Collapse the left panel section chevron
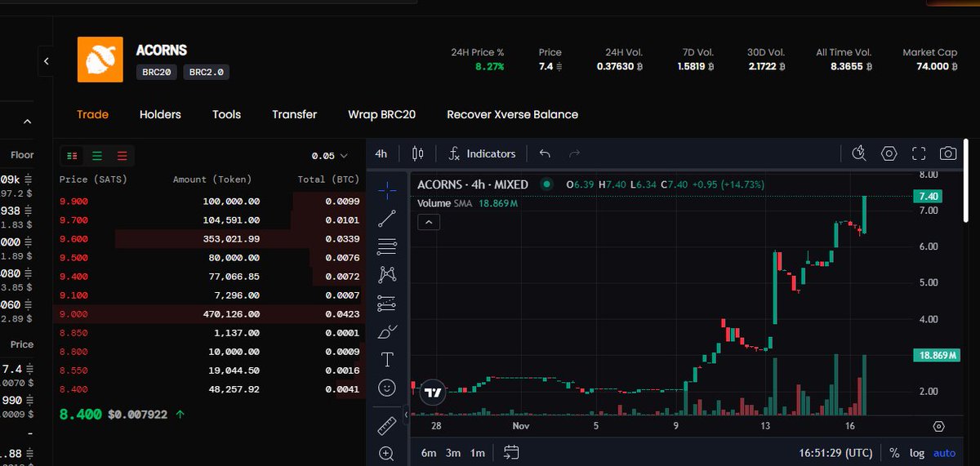Screen dimensions: 980x466 coord(27,122)
